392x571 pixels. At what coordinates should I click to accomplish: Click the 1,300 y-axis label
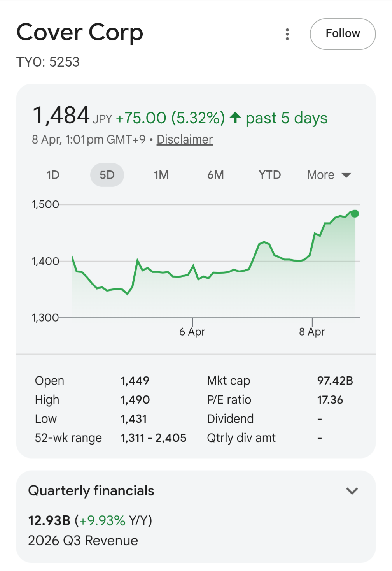[45, 318]
